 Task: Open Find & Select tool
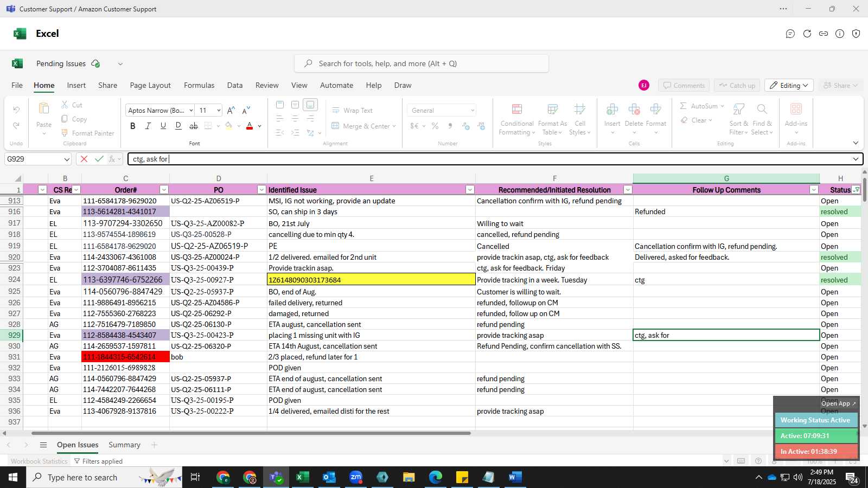(762, 119)
